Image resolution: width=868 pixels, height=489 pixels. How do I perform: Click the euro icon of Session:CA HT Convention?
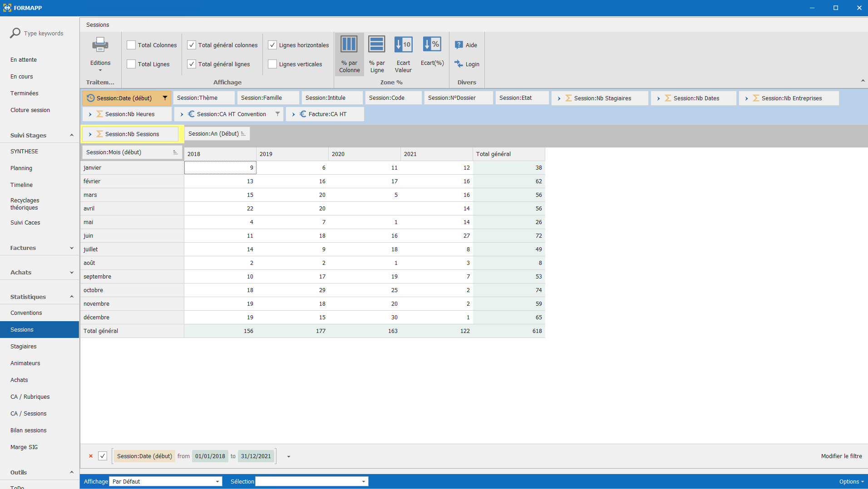191,114
